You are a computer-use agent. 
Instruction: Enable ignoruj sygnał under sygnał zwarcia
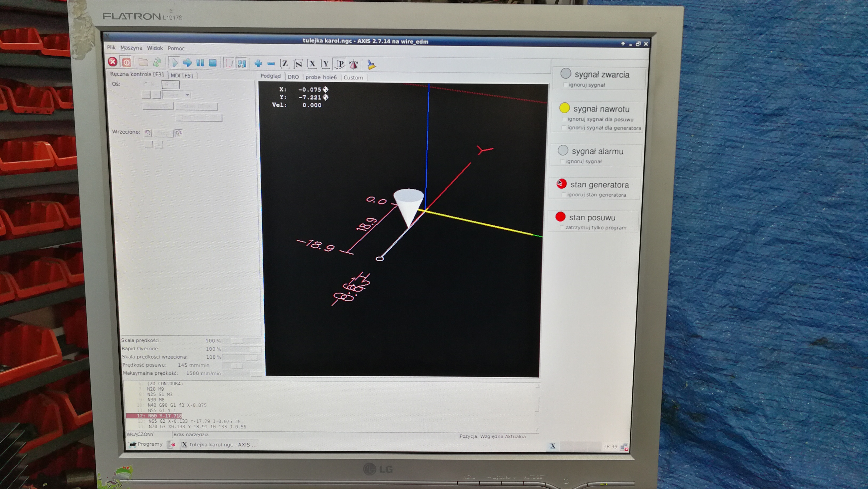[x=565, y=85]
